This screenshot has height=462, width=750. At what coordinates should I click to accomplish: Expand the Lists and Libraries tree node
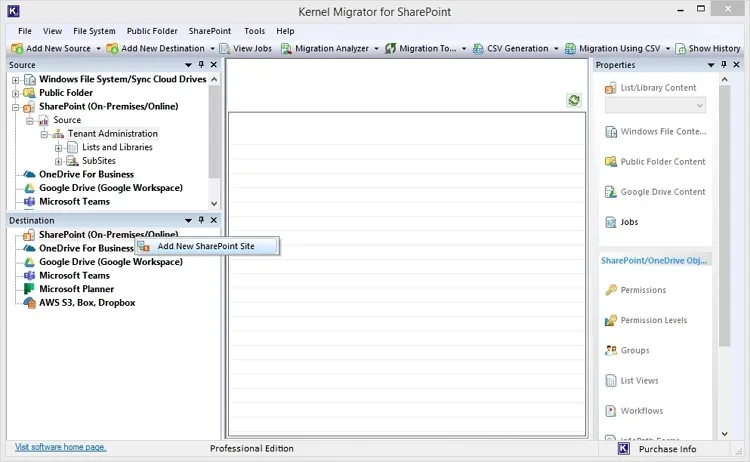point(58,148)
